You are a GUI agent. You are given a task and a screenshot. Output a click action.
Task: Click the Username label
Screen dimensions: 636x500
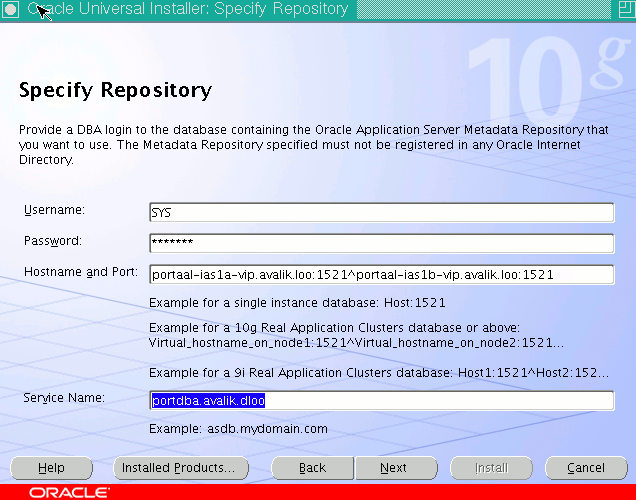54,210
